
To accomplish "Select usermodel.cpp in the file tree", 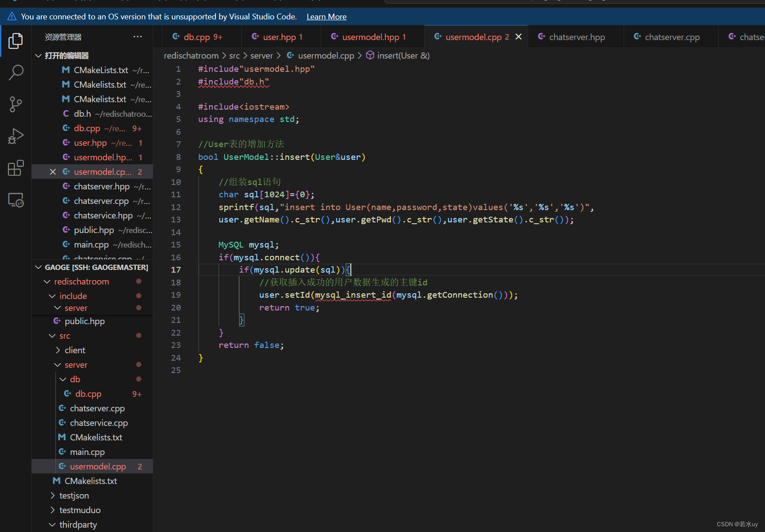I will 92,466.
